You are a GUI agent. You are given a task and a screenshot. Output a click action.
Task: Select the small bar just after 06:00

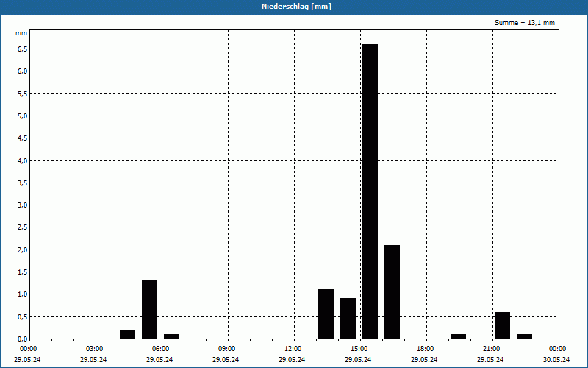pyautogui.click(x=171, y=336)
